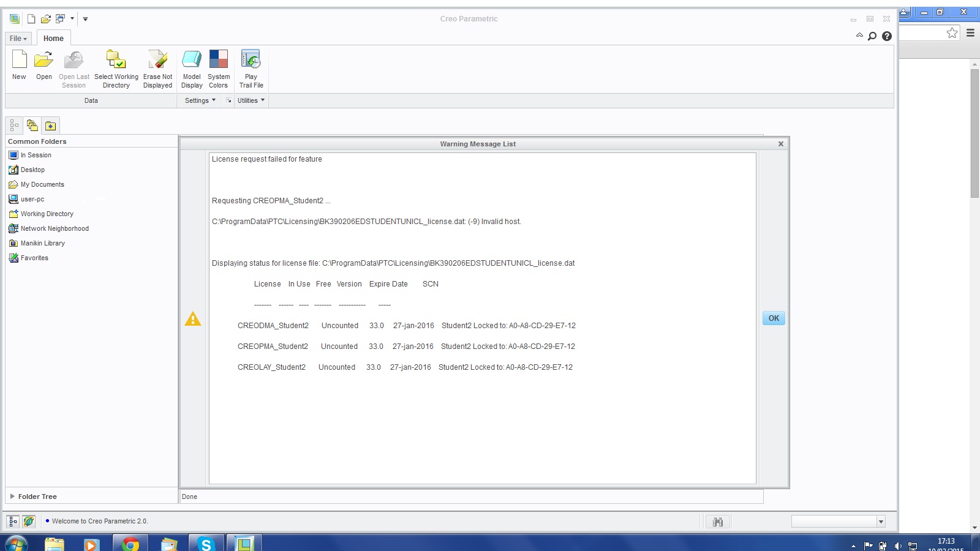The height and width of the screenshot is (551, 980).
Task: Open the Windows Start menu
Action: point(17,544)
